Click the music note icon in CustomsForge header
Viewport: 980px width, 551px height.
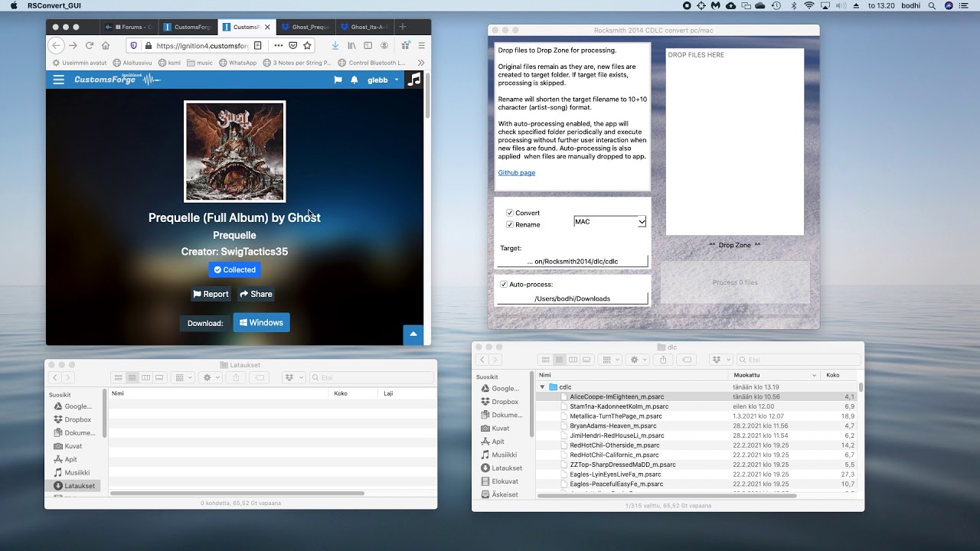tap(413, 80)
